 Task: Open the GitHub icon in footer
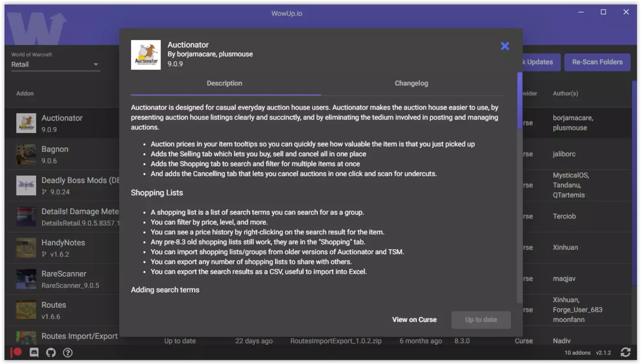(x=50, y=352)
